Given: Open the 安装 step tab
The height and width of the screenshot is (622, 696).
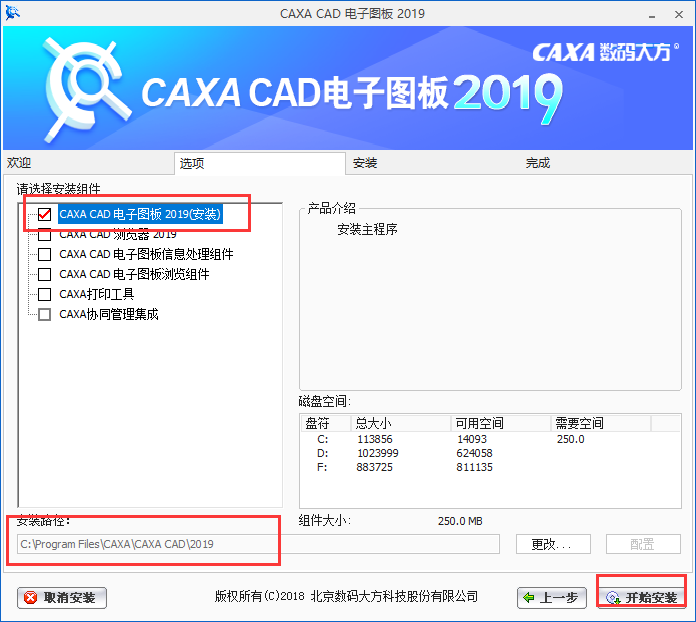Looking at the screenshot, I should point(364,163).
